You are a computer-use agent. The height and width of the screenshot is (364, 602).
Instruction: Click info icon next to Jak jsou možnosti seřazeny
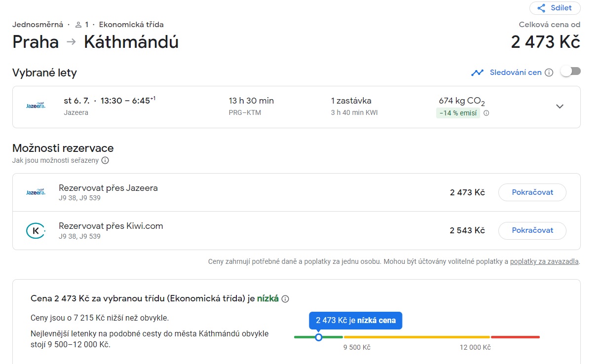click(105, 160)
